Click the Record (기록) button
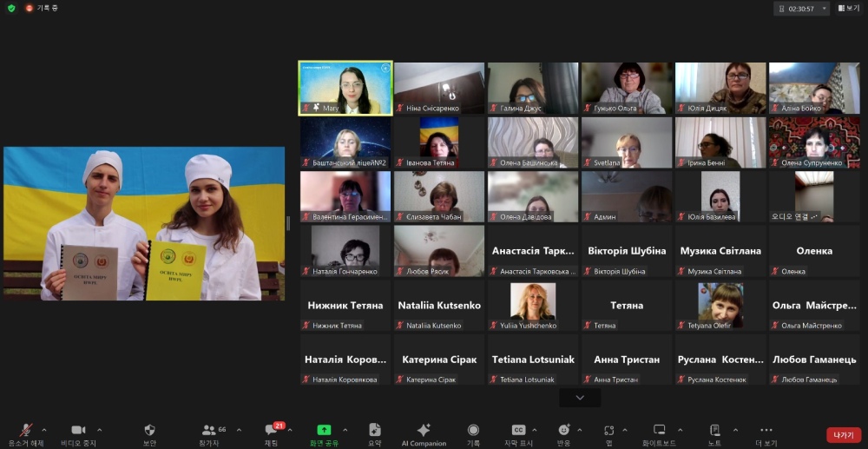The image size is (868, 449). [473, 431]
